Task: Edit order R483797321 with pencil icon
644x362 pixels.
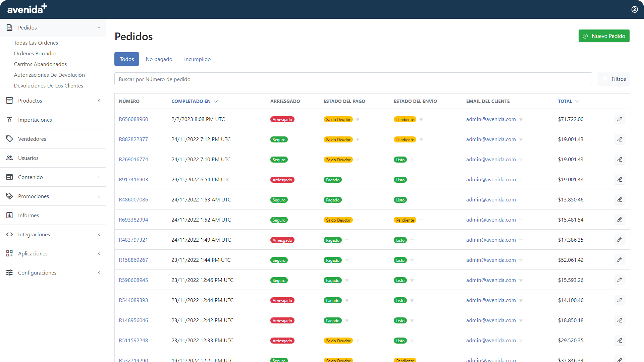Action: pos(620,240)
